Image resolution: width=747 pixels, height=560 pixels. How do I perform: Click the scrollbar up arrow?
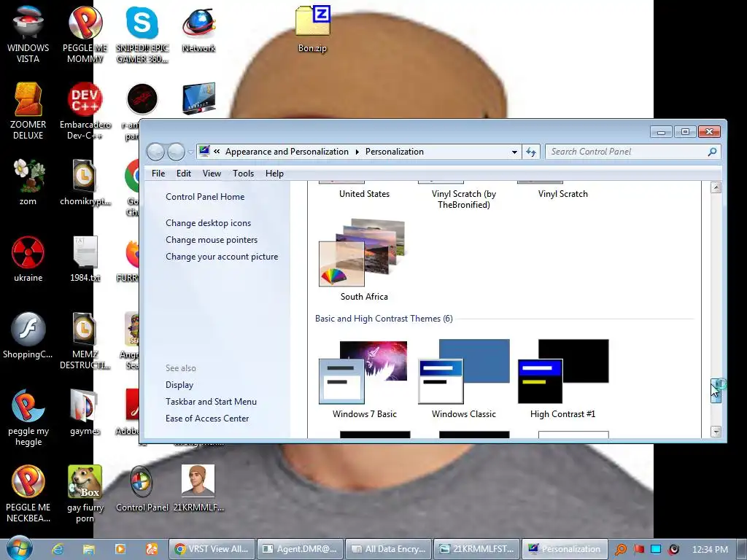click(716, 187)
